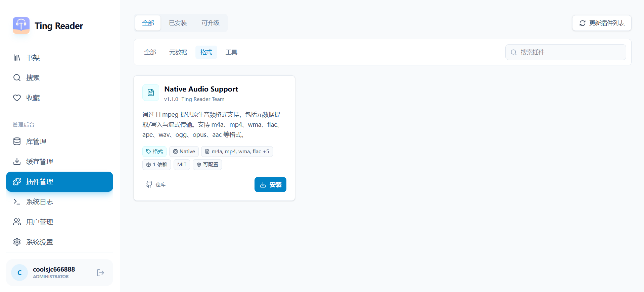Screen dimensions: 644x292
Task: Open 系统日志 system logs
Action: point(59,202)
